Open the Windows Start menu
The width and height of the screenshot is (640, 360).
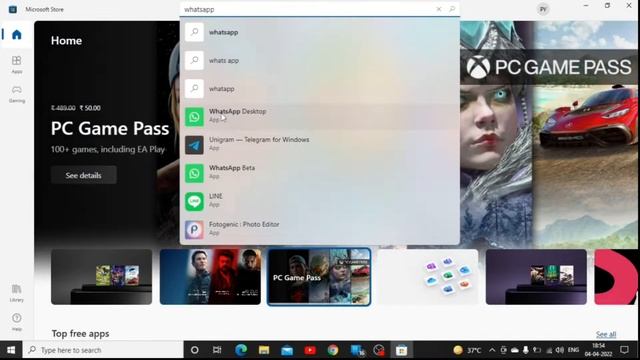pos(11,350)
